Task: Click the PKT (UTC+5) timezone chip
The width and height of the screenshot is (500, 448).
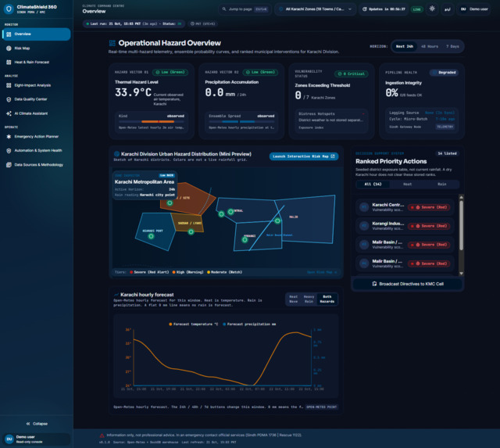Action: pyautogui.click(x=202, y=23)
